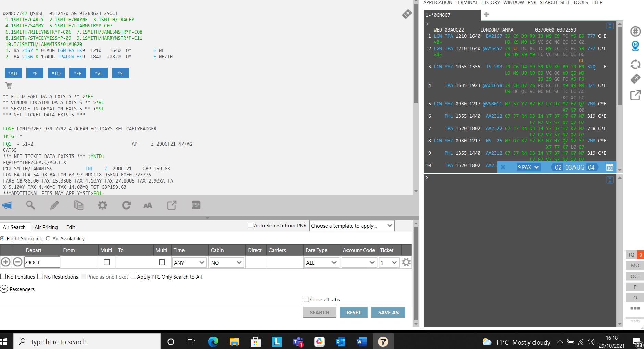The image size is (644, 349).
Task: Click the megaphone announcements icon in the PNR toolbar
Action: click(x=7, y=205)
